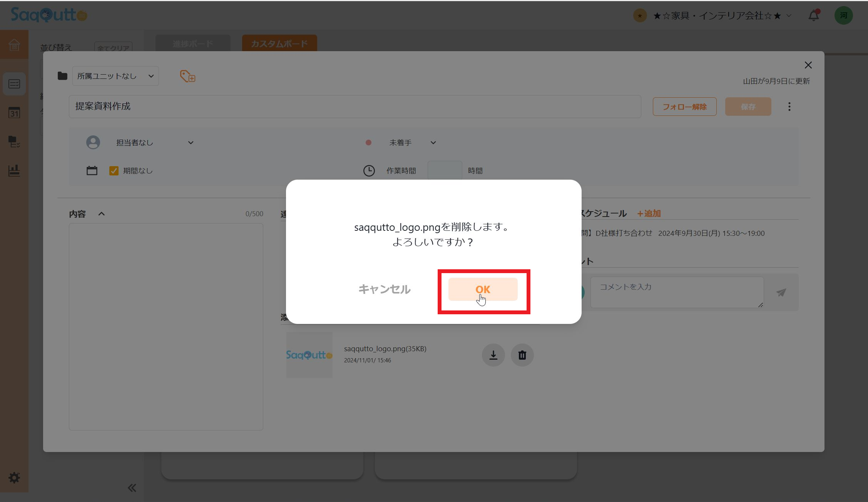Click the send comment paper plane icon
This screenshot has width=868, height=502.
pyautogui.click(x=781, y=293)
